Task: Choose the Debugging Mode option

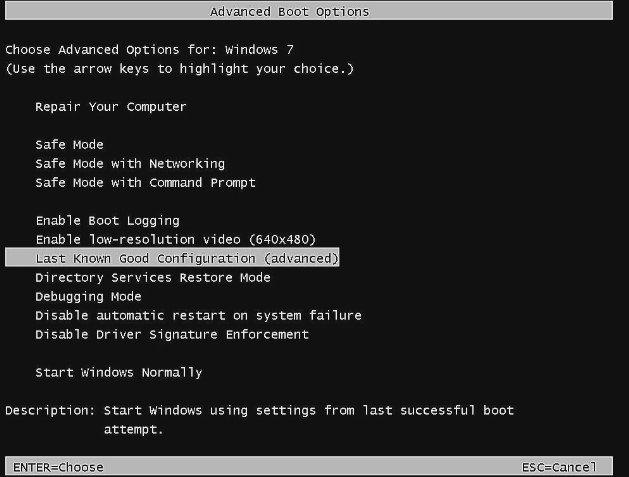Action: (88, 297)
